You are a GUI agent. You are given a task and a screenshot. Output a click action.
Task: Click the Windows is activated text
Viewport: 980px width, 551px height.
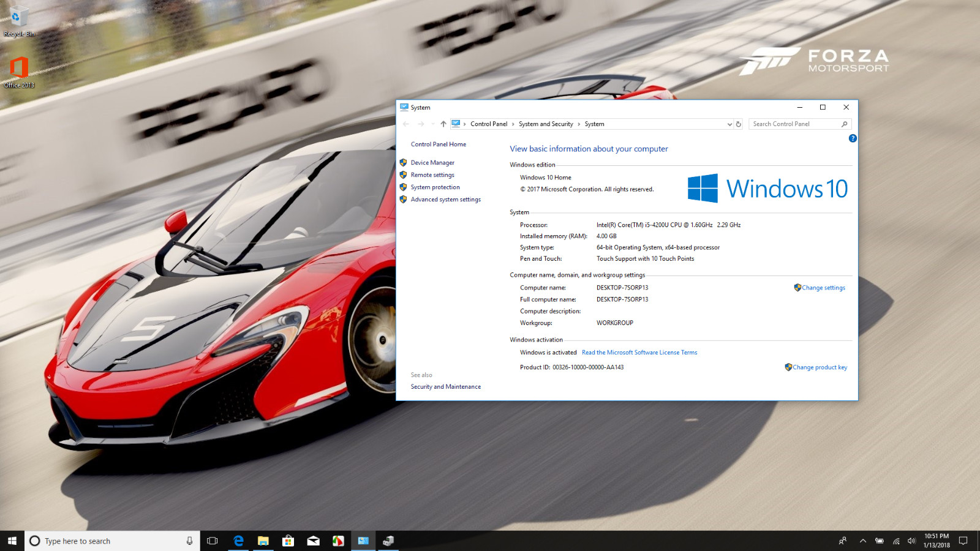pos(548,353)
